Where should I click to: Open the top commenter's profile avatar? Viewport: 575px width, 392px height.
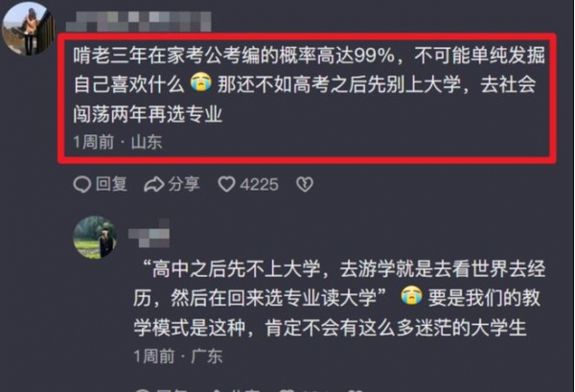(29, 29)
